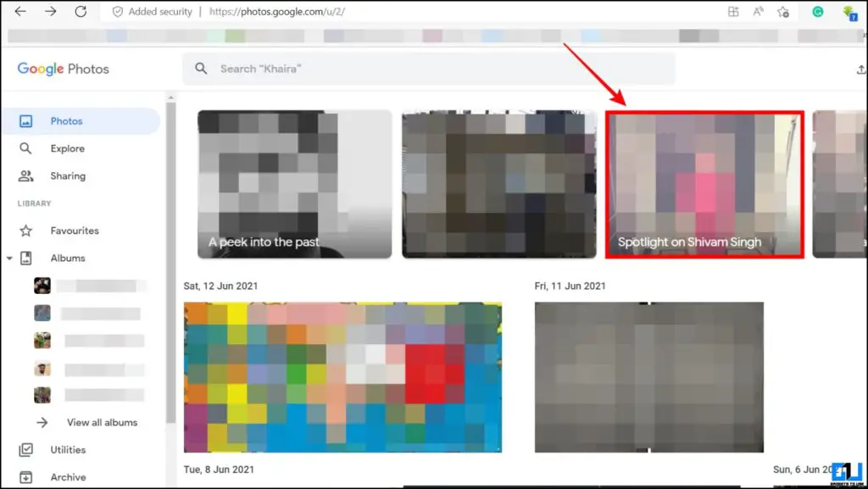Go back using the browser back arrow
This screenshot has width=868, height=489.
(x=20, y=12)
